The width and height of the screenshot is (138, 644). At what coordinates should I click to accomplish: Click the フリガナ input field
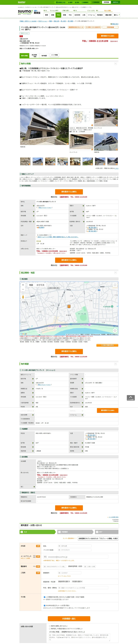(x=74, y=550)
